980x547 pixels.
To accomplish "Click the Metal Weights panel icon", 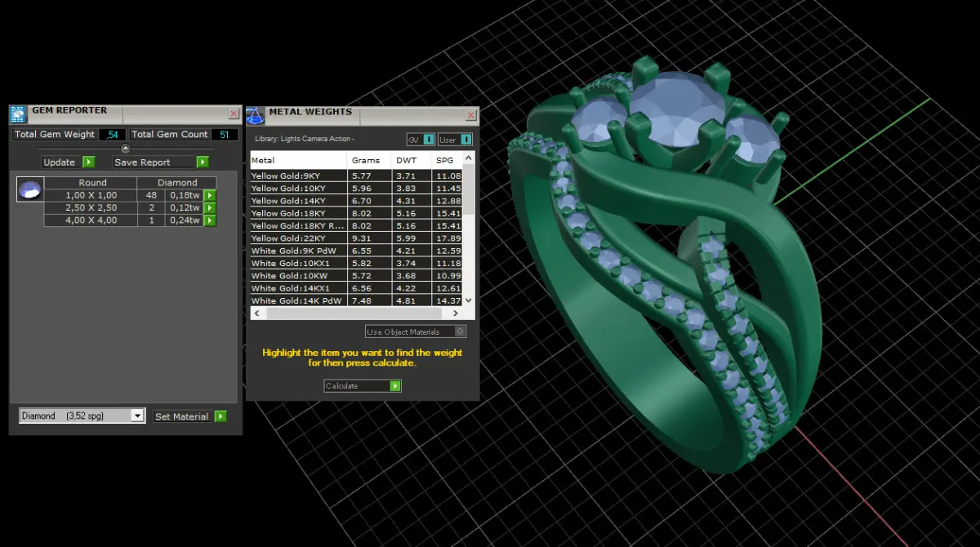I will pyautogui.click(x=256, y=116).
